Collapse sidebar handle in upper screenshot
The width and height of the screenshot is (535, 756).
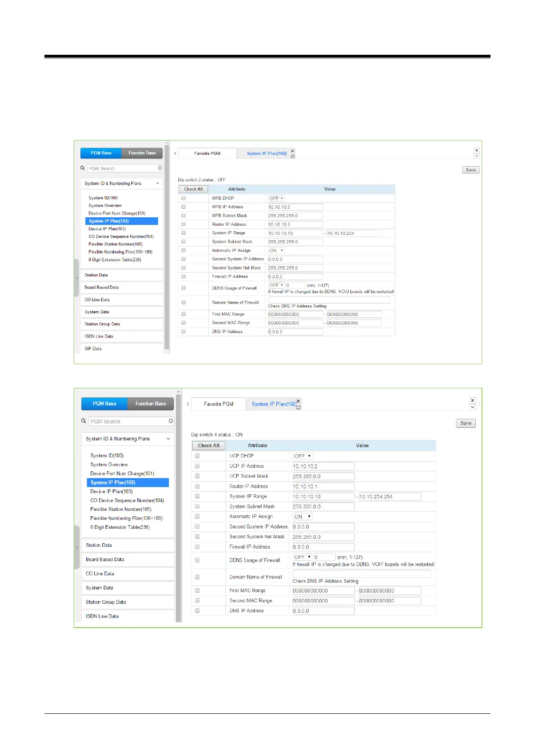click(77, 278)
